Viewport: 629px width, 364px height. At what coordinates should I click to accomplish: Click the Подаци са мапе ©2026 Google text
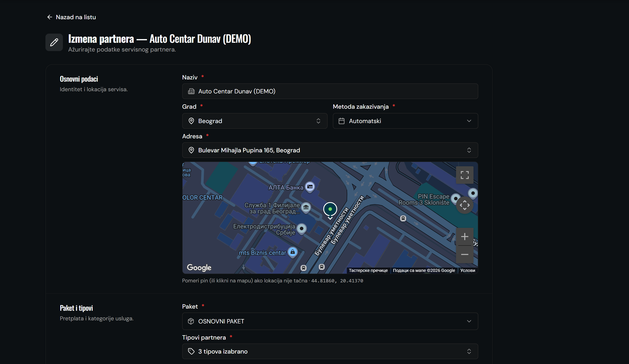click(x=424, y=271)
